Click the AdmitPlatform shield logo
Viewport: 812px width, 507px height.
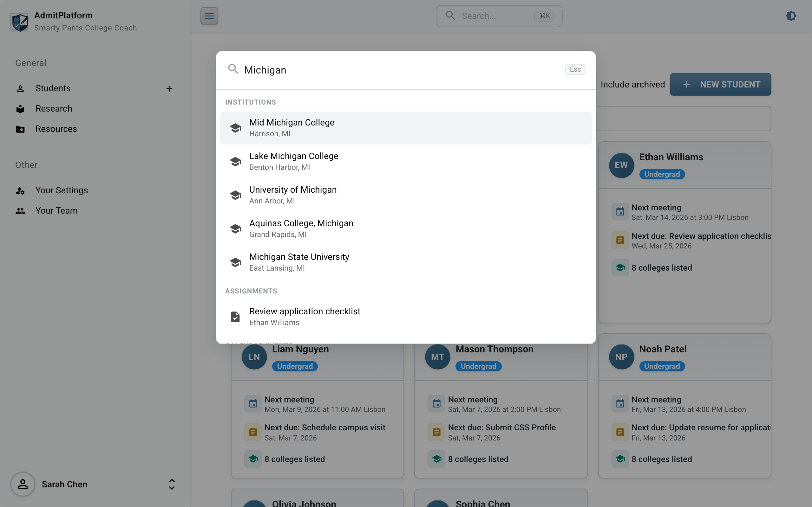19,22
